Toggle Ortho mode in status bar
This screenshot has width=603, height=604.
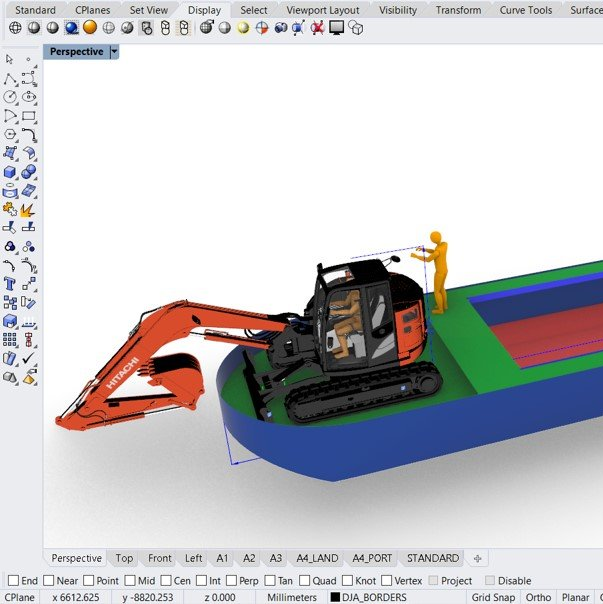coord(538,597)
